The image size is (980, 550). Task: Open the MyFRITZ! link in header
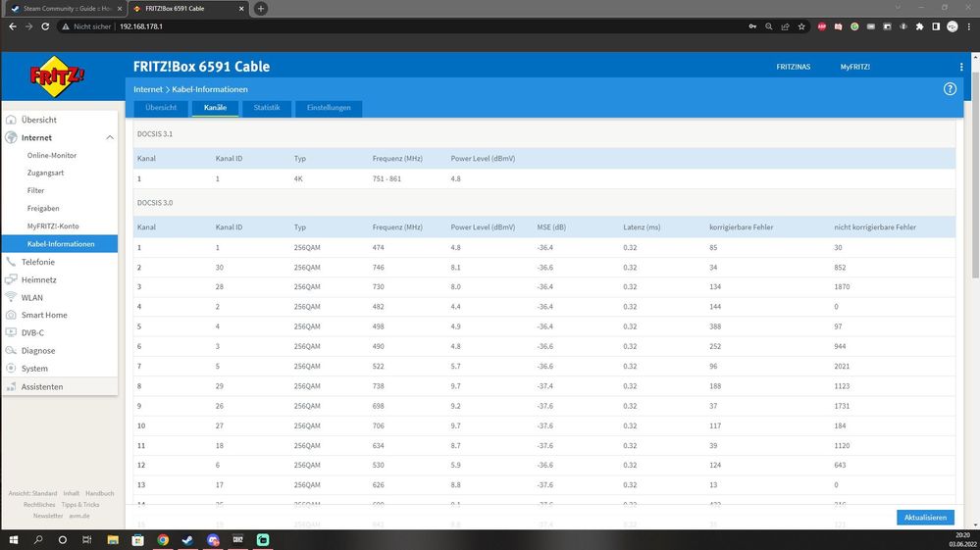[x=854, y=67]
